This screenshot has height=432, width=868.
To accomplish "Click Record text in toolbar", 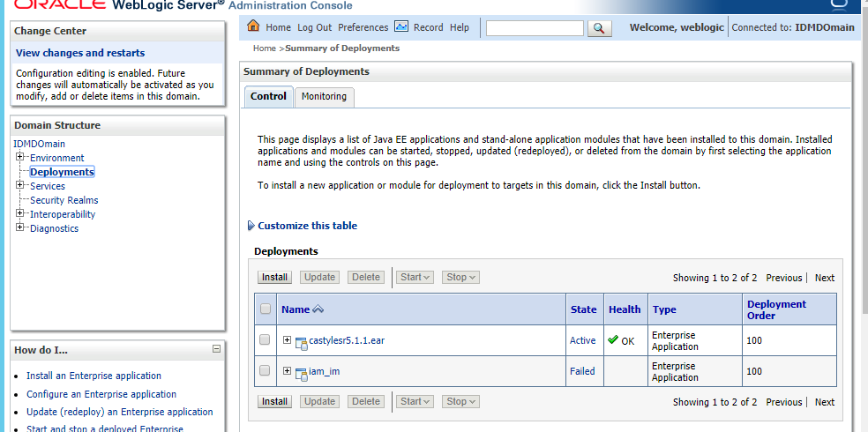I will tap(429, 27).
